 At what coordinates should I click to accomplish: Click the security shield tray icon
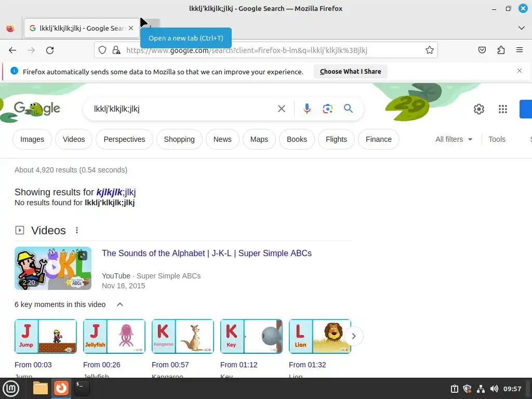click(x=467, y=389)
